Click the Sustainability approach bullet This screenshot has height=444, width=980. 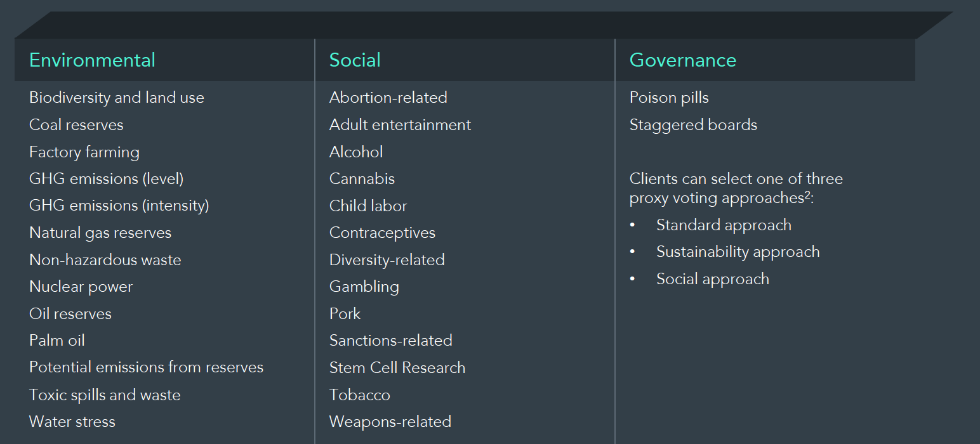tap(738, 252)
